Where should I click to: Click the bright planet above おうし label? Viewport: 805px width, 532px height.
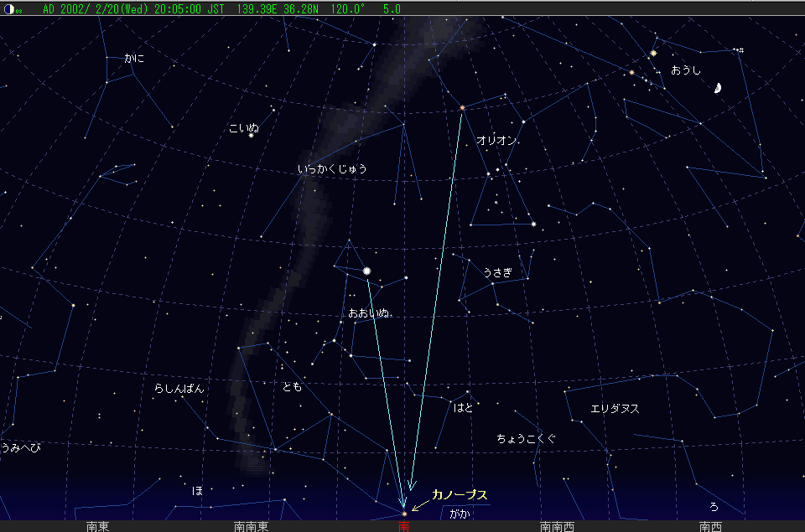[x=653, y=54]
